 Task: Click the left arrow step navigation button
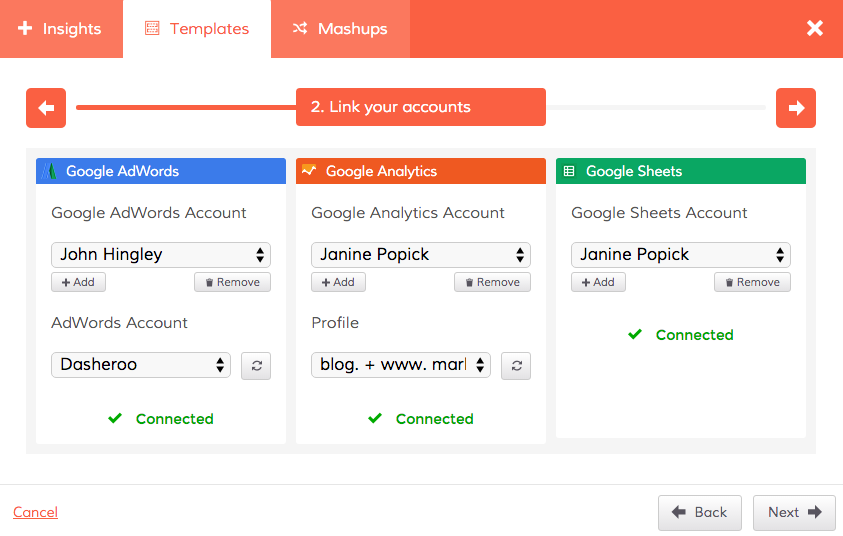(x=46, y=108)
